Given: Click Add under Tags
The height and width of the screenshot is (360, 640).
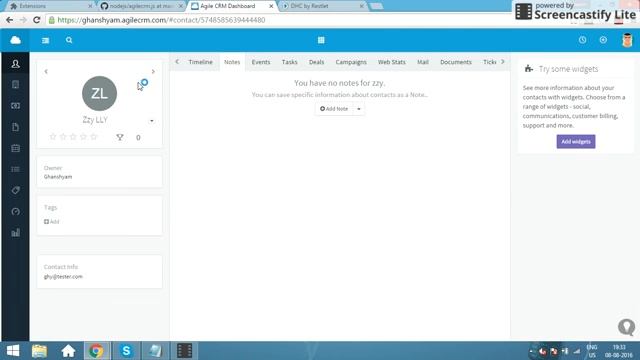Looking at the screenshot, I should click(x=52, y=222).
